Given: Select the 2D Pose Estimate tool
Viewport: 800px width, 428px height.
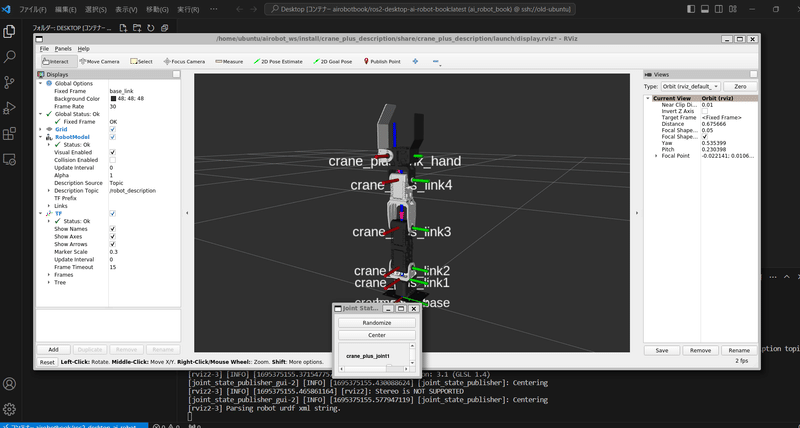Looking at the screenshot, I should 278,61.
